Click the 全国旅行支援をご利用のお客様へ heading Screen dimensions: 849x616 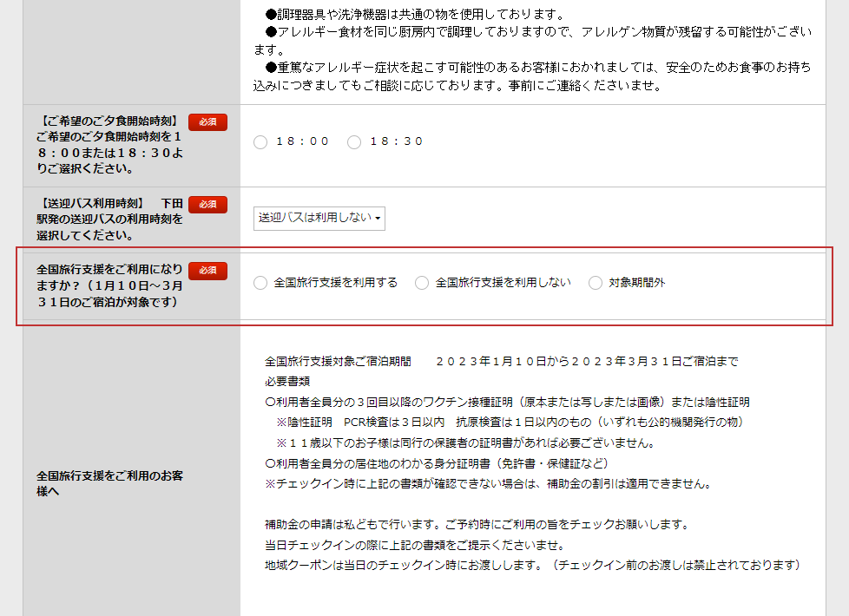tap(110, 483)
